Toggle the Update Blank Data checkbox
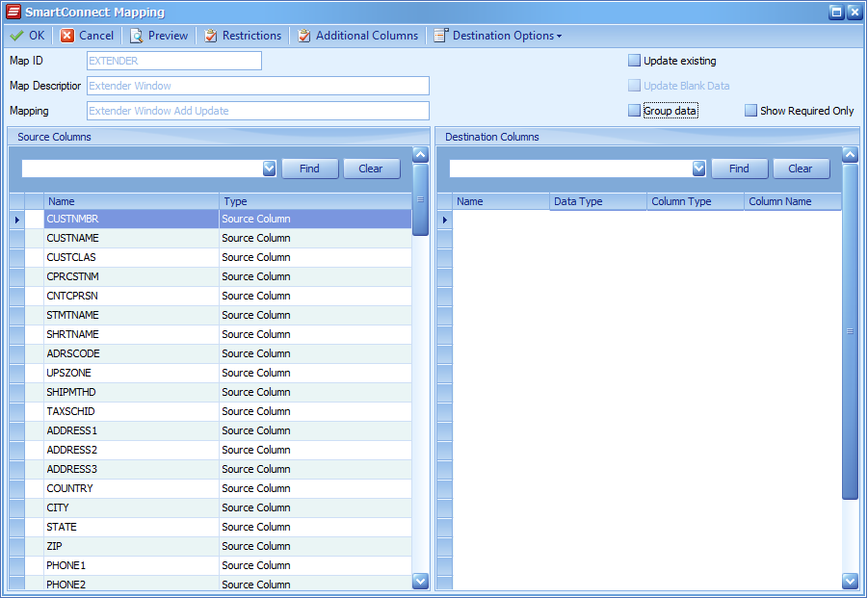Image resolution: width=868 pixels, height=598 pixels. tap(635, 85)
